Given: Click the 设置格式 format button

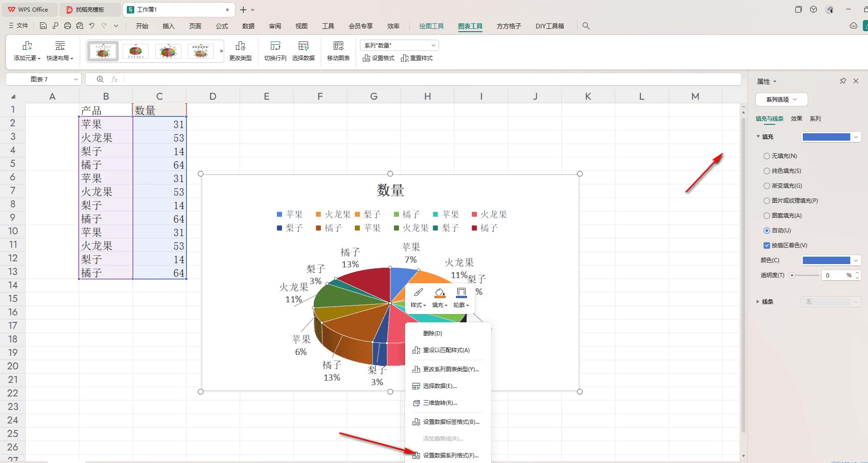Looking at the screenshot, I should click(379, 58).
